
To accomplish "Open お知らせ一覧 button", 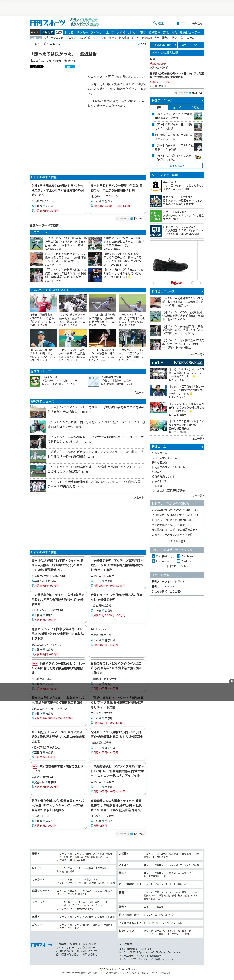I will click(x=177, y=541).
